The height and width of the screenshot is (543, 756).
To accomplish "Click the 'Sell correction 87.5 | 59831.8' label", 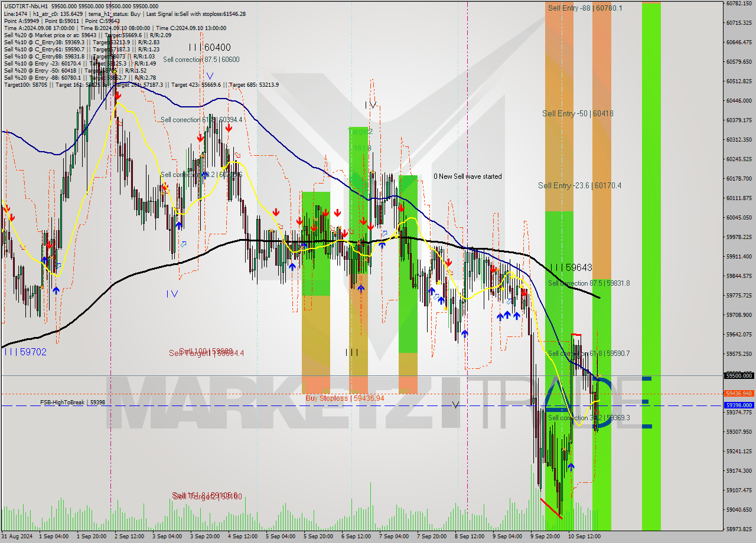I will click(589, 283).
